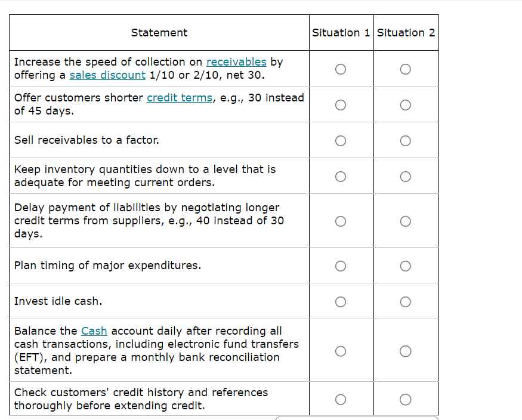The width and height of the screenshot is (522, 420).
Task: Open the Cash hyperlink
Action: coord(96,331)
